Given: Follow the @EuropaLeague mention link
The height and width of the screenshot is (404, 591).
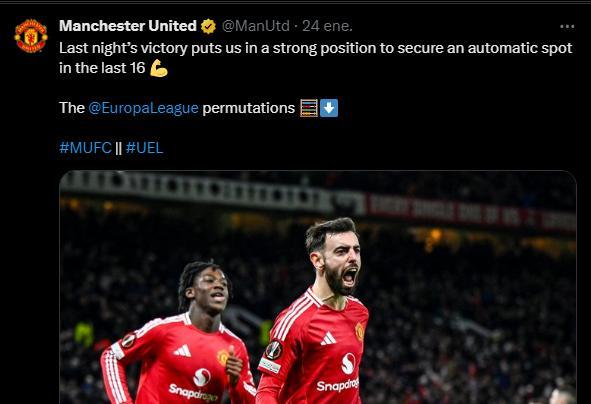Looking at the screenshot, I should pyautogui.click(x=143, y=108).
